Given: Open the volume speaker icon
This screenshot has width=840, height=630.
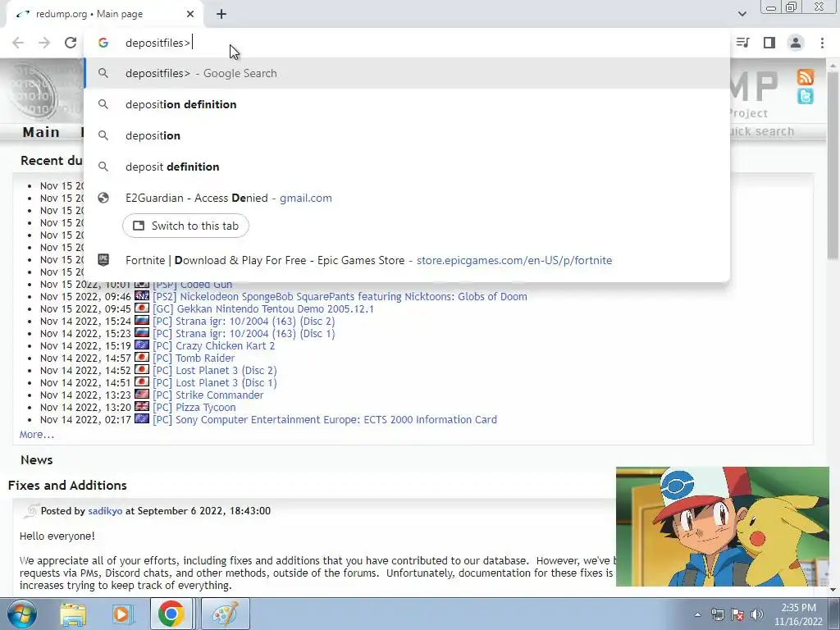Looking at the screenshot, I should click(757, 614).
